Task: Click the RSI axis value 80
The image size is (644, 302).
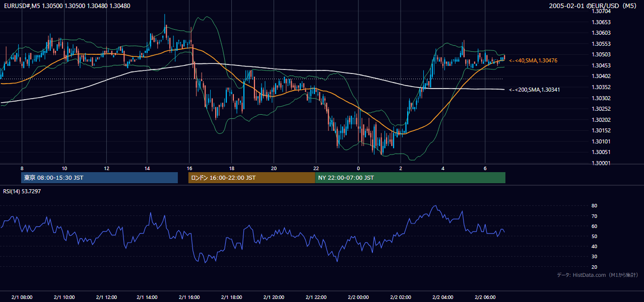Action: coord(595,206)
